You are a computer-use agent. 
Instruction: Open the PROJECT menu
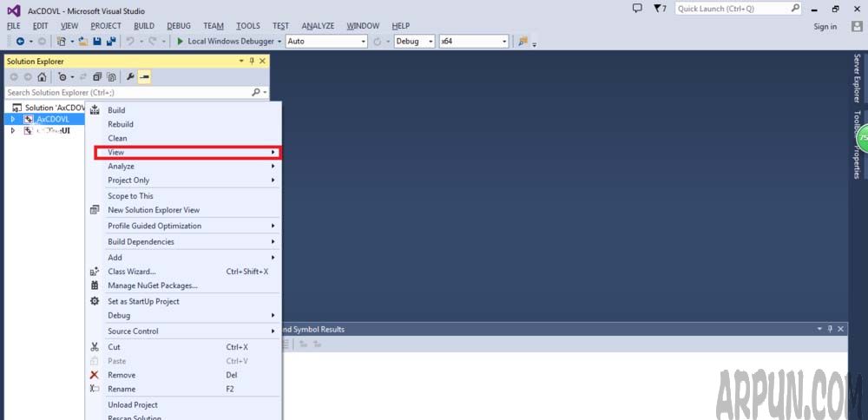click(106, 26)
